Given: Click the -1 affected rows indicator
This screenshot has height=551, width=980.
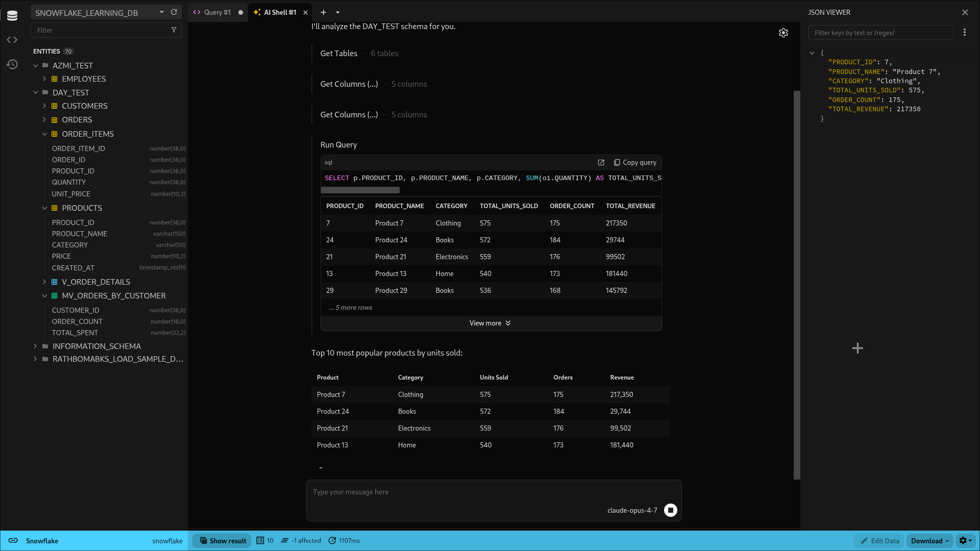Looking at the screenshot, I should [x=301, y=541].
